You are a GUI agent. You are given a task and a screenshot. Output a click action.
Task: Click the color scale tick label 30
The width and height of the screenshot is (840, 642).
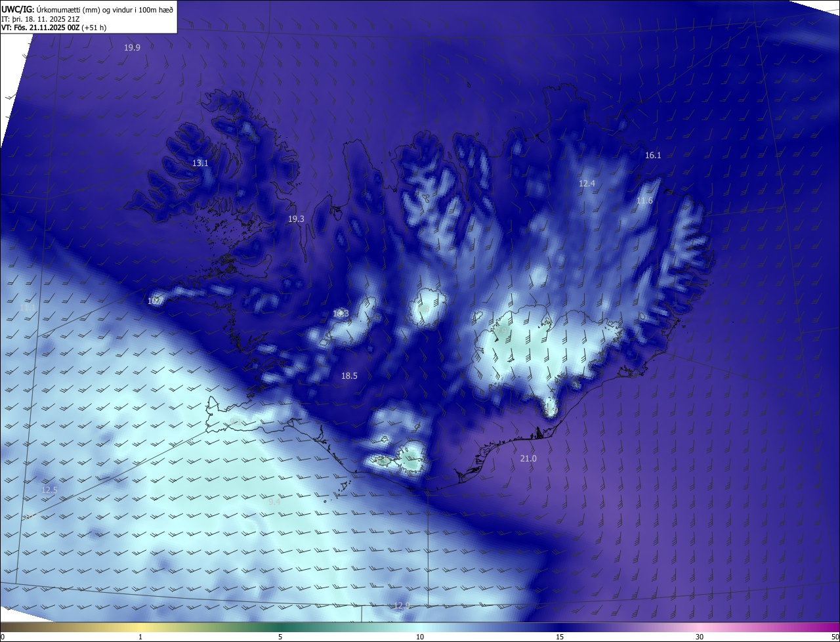click(x=700, y=637)
